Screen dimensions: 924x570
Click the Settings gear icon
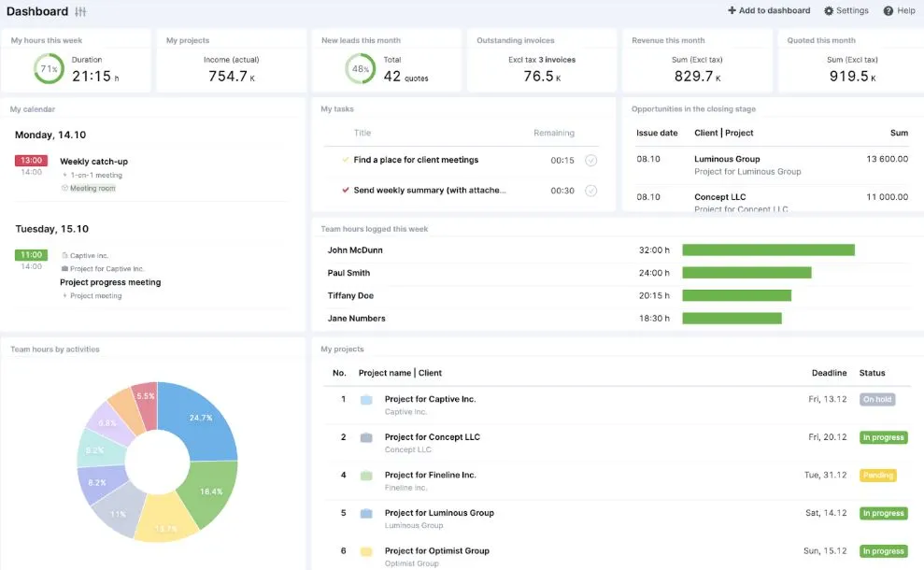[x=829, y=11]
